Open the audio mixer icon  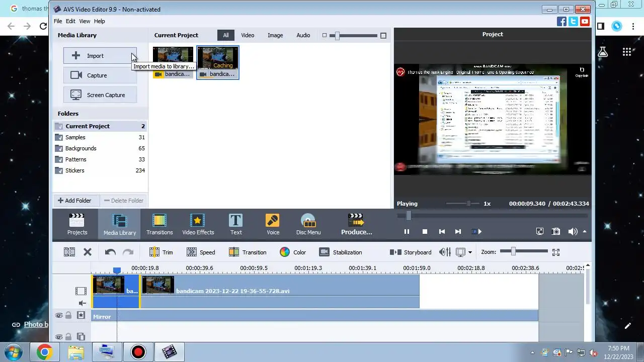[x=445, y=252]
